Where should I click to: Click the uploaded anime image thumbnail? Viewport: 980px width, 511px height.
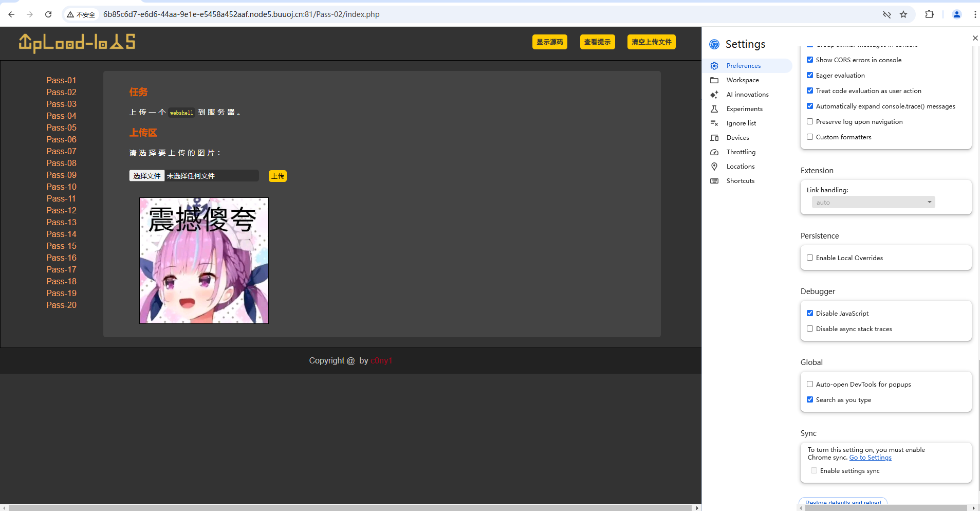(x=204, y=261)
